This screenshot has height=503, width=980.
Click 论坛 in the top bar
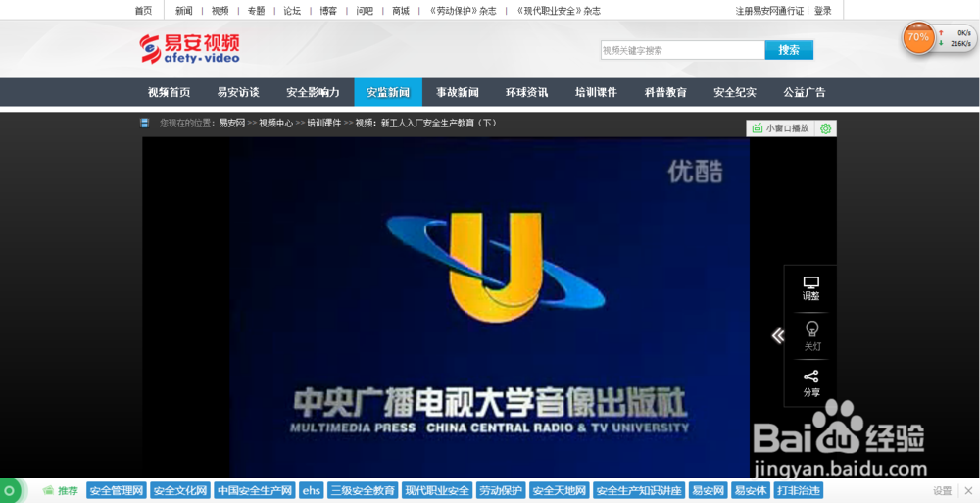pos(292,10)
